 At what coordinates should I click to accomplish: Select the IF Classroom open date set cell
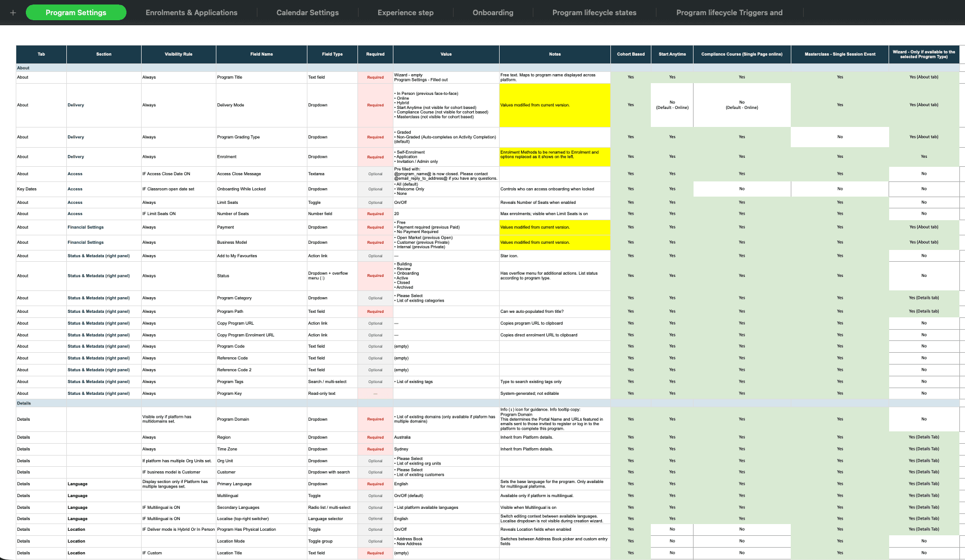coord(179,189)
